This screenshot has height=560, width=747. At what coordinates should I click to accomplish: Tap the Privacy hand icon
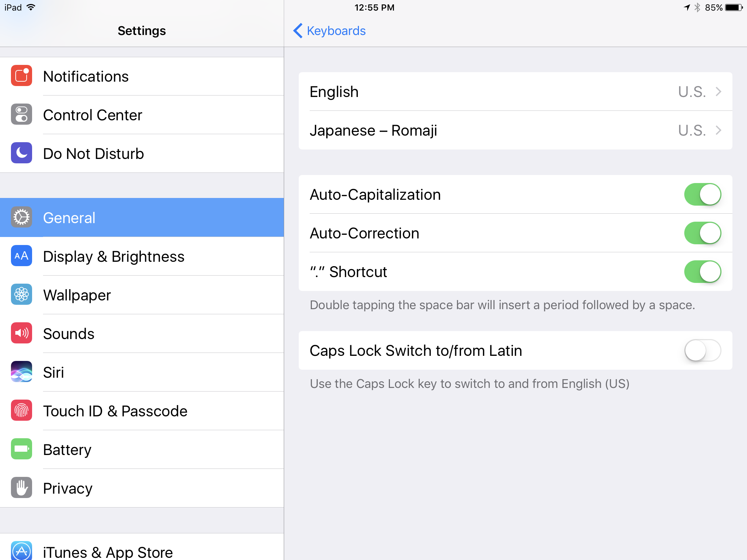click(22, 488)
